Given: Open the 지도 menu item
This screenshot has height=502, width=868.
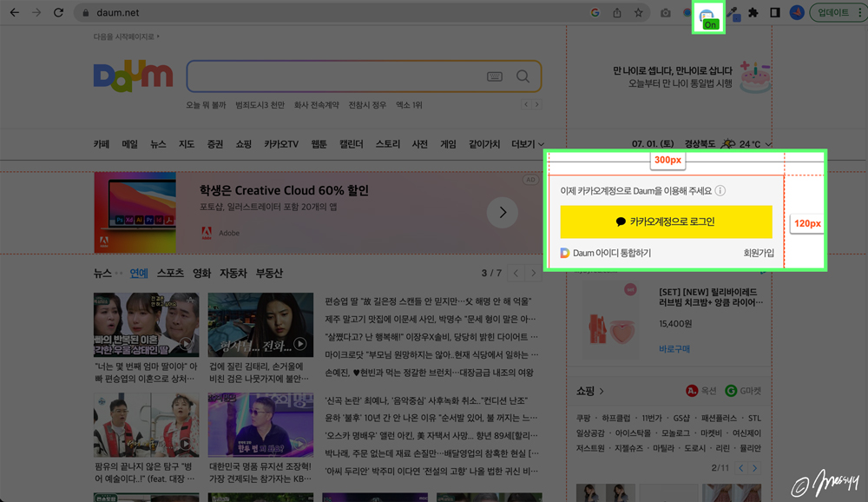Looking at the screenshot, I should (x=187, y=144).
